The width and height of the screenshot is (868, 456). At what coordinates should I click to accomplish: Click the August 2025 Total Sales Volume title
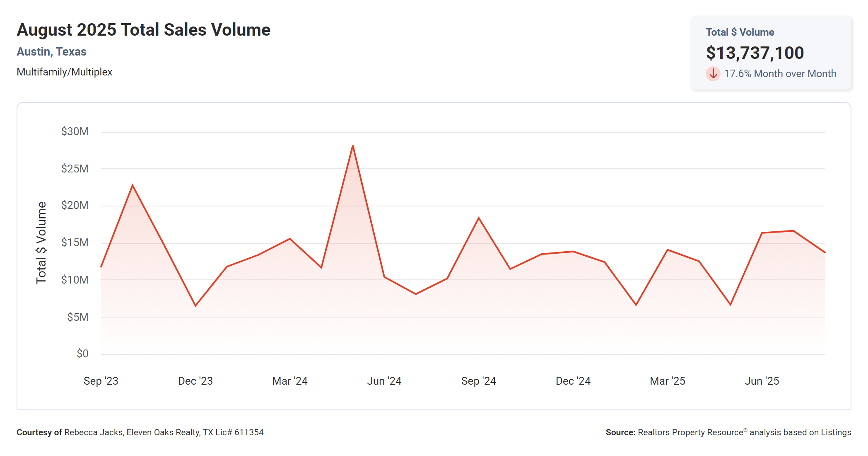[x=143, y=30]
